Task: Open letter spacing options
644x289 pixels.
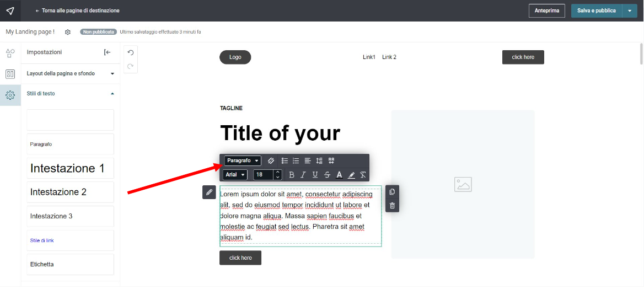Action: (331, 160)
